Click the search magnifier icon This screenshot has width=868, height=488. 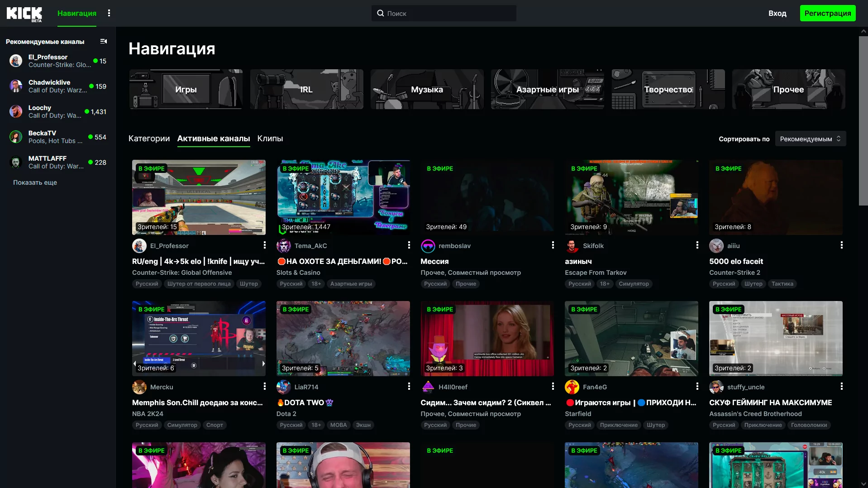(x=381, y=13)
